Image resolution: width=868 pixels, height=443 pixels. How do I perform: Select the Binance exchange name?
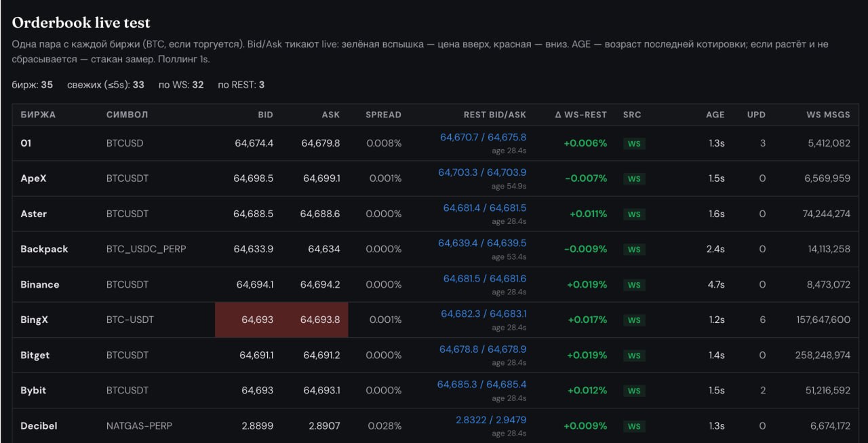pyautogui.click(x=40, y=284)
